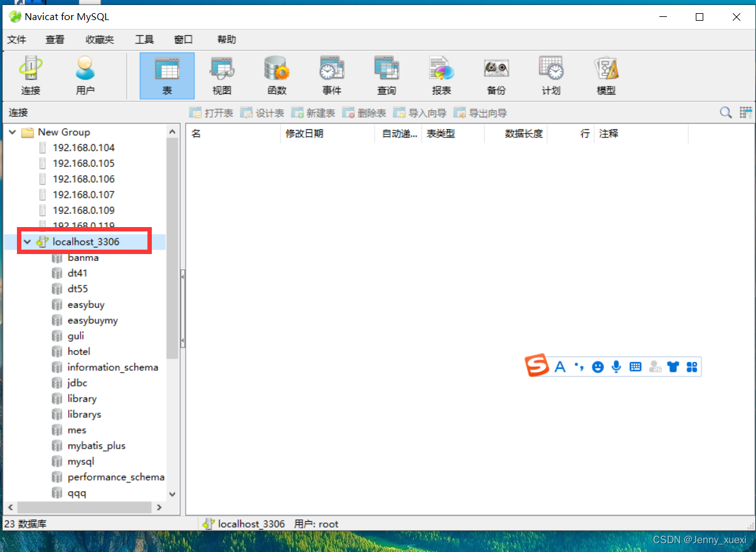Open the 工具 (Tools) menu

pos(144,40)
